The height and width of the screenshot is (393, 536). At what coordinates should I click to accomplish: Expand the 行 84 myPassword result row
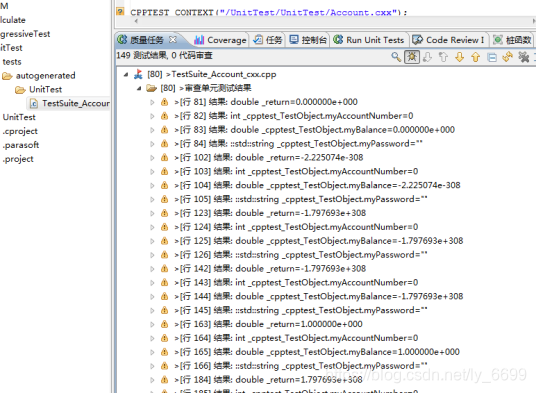152,144
